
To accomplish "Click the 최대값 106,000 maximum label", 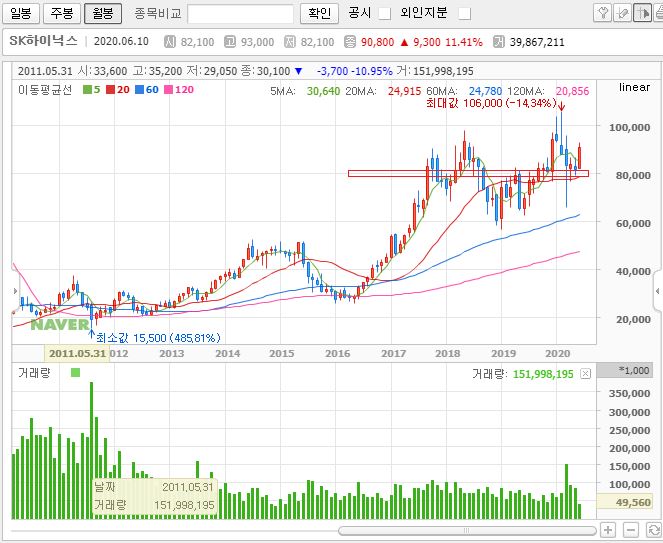I will point(490,103).
